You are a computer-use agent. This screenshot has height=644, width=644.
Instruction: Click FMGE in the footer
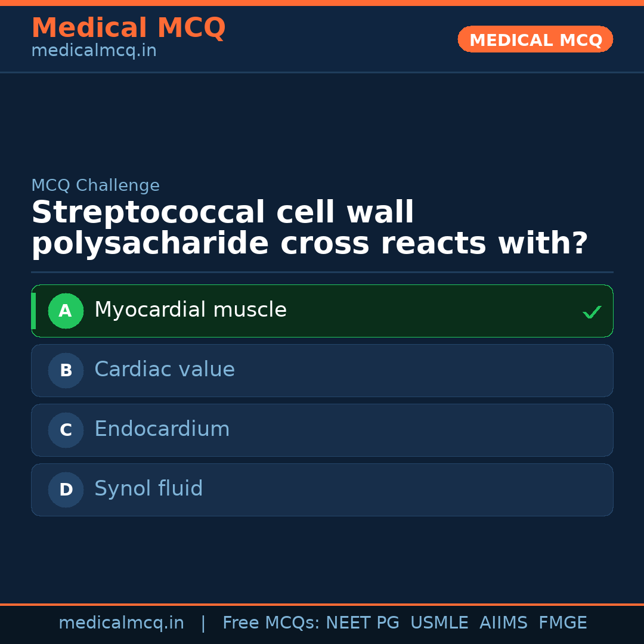coord(562,623)
